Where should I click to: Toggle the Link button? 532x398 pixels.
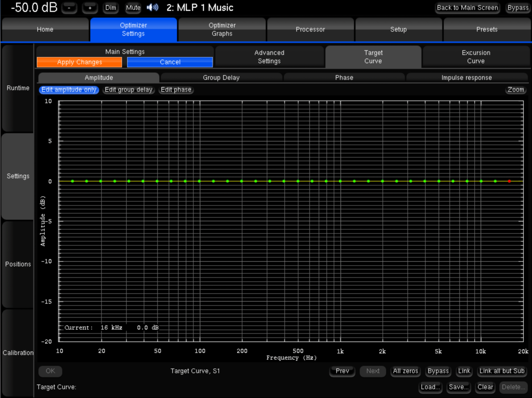click(464, 371)
